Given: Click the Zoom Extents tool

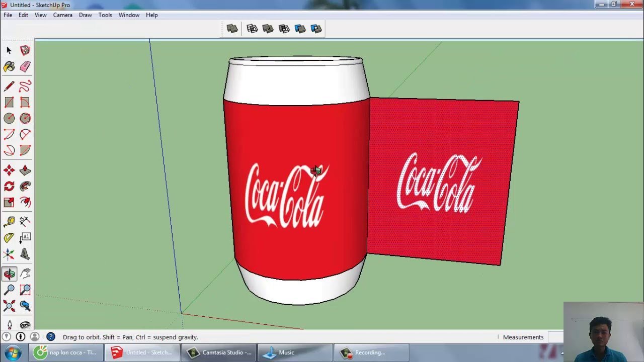Looking at the screenshot, I should 9,306.
